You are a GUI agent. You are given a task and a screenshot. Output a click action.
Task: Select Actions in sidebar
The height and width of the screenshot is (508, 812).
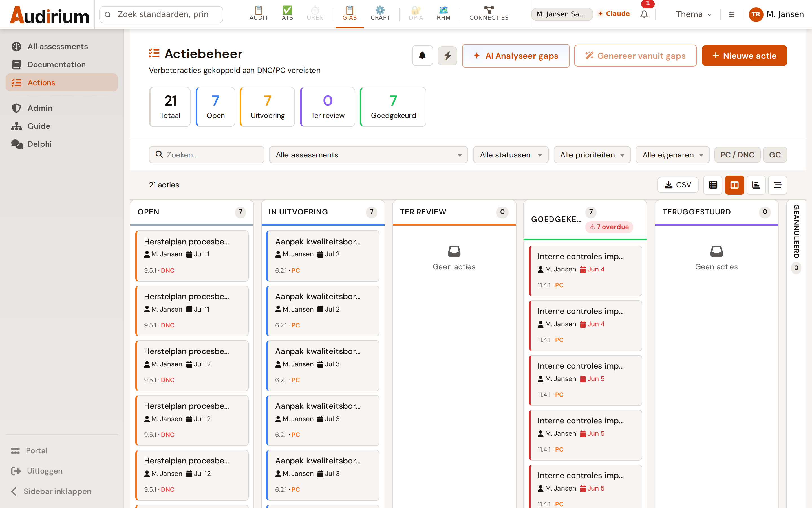62,82
